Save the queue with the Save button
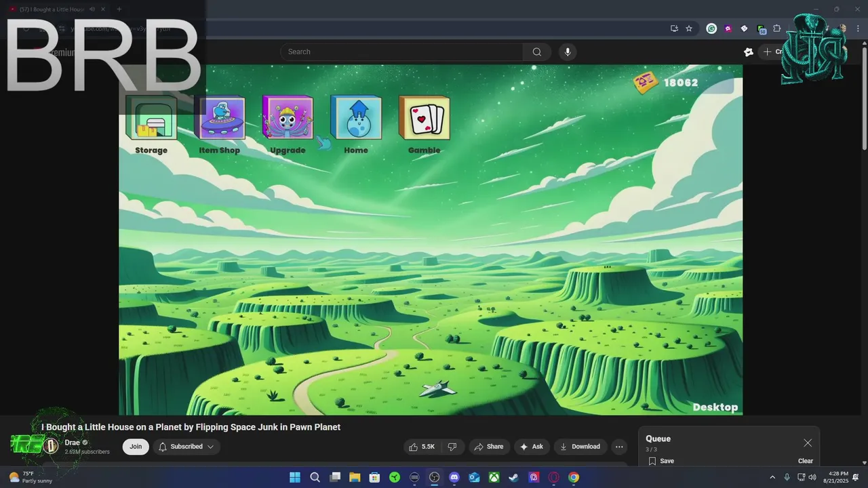The width and height of the screenshot is (868, 488). (661, 461)
